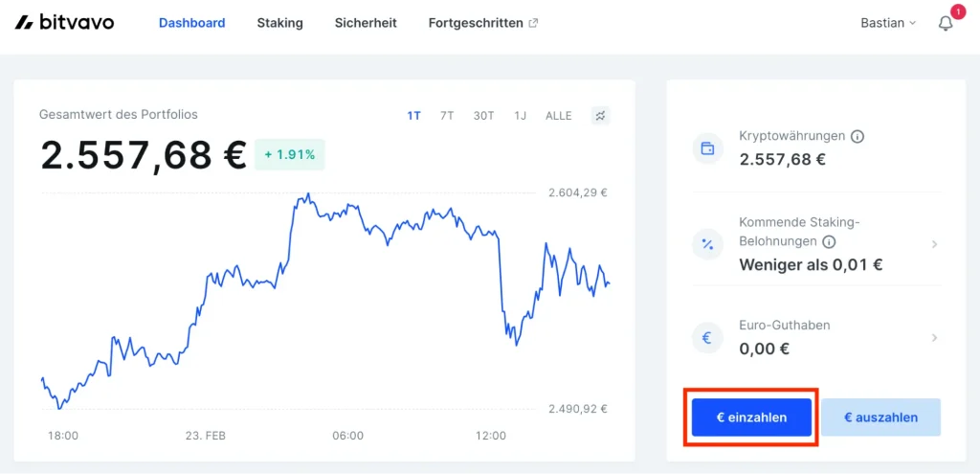Image resolution: width=980 pixels, height=474 pixels.
Task: Click the € auszahlen button
Action: click(880, 418)
